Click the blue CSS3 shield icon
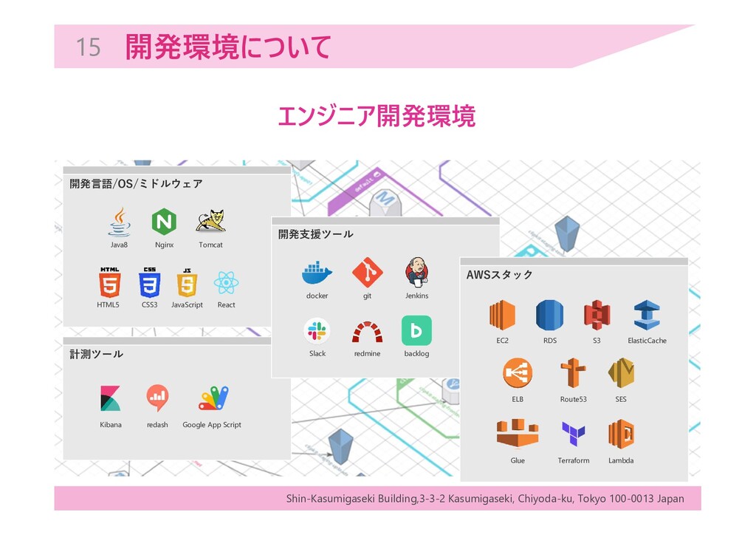 [x=149, y=282]
